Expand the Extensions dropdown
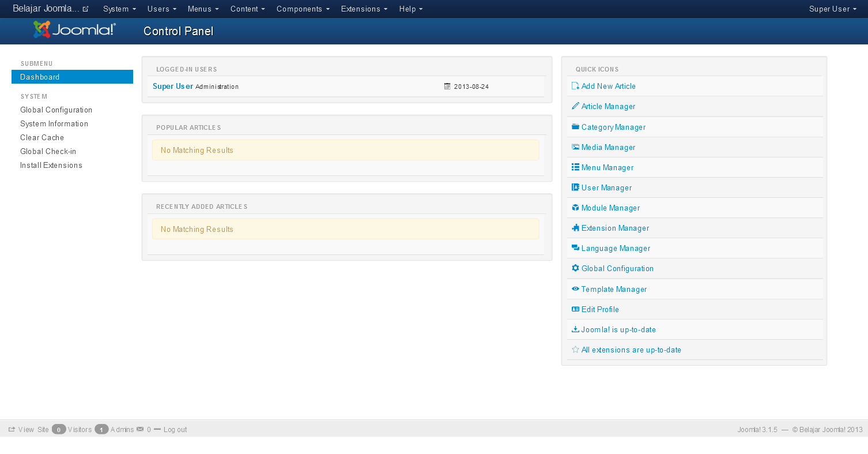The width and height of the screenshot is (868, 454). click(364, 9)
